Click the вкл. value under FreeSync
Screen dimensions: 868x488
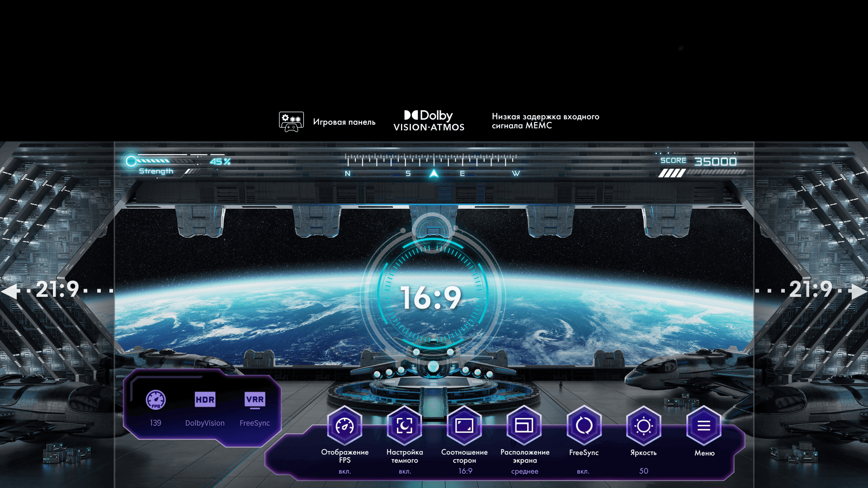point(583,471)
